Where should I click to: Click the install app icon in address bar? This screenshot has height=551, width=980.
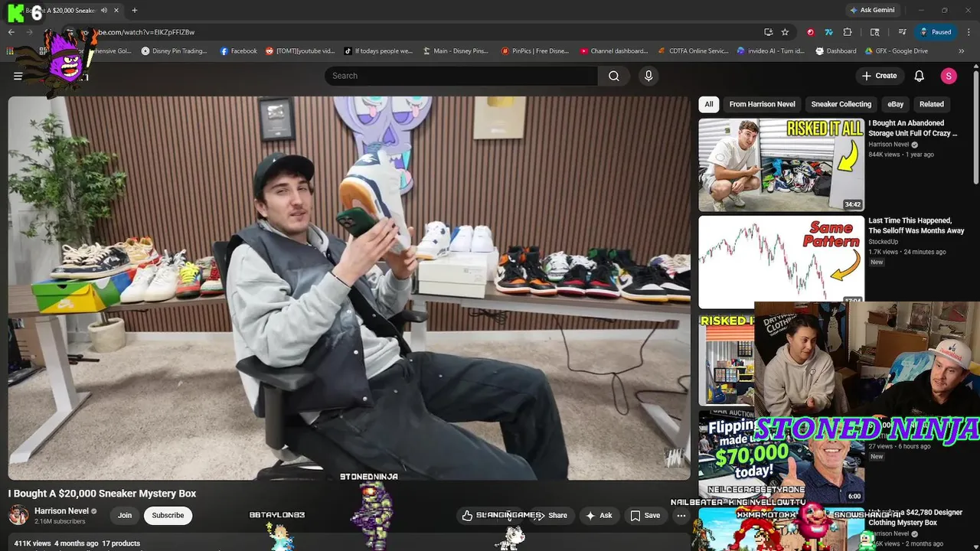click(768, 32)
